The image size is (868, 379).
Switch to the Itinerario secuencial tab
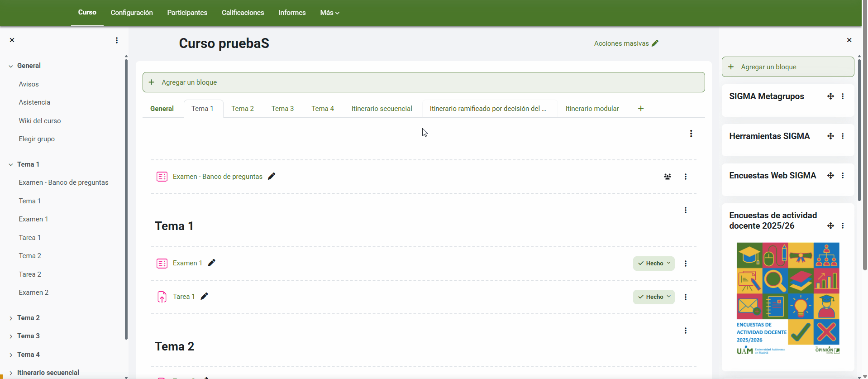(382, 109)
